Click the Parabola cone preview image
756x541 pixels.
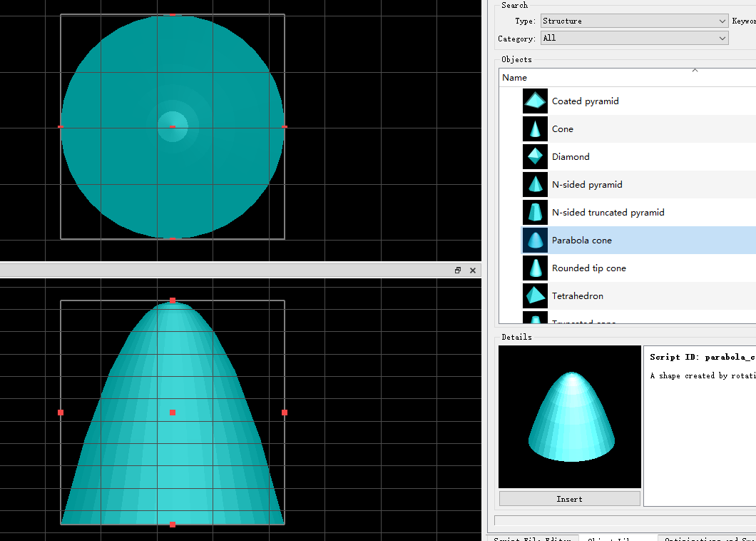click(x=570, y=417)
